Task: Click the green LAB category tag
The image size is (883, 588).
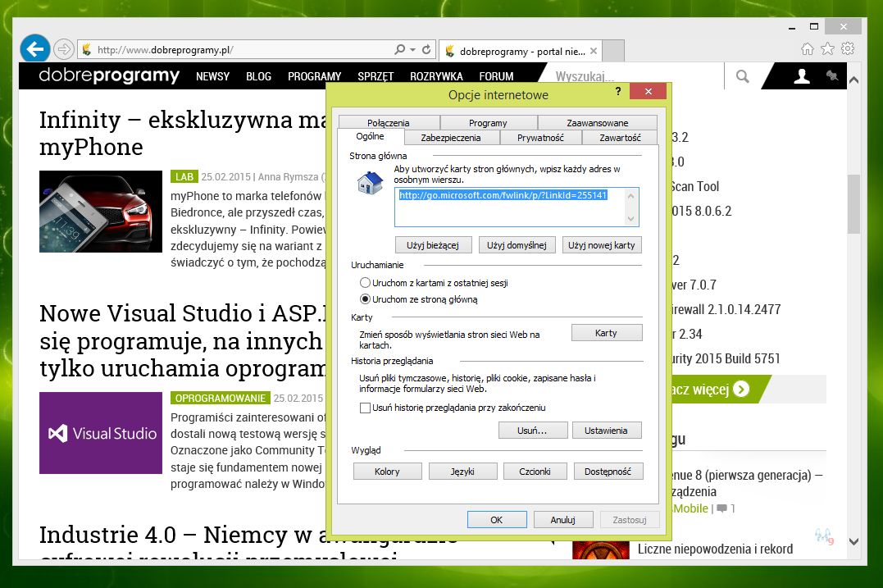Action: (x=184, y=177)
